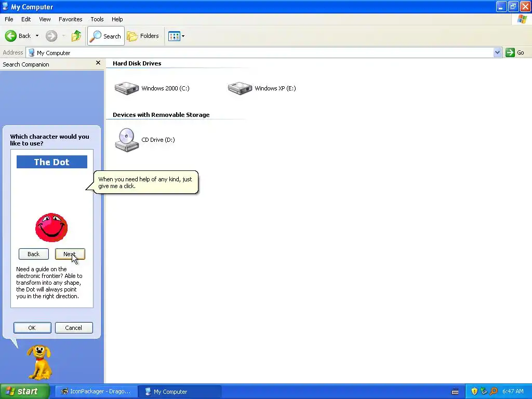Click the My Computer title bar icon

(x=5, y=6)
